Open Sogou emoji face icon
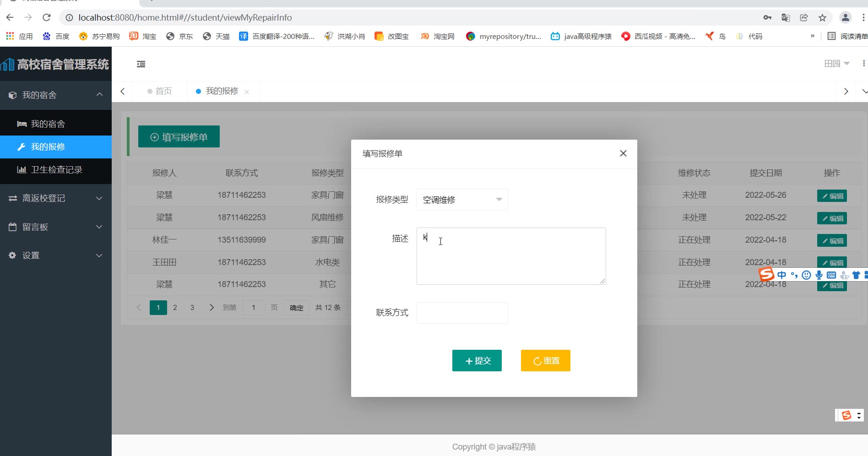 pos(807,275)
